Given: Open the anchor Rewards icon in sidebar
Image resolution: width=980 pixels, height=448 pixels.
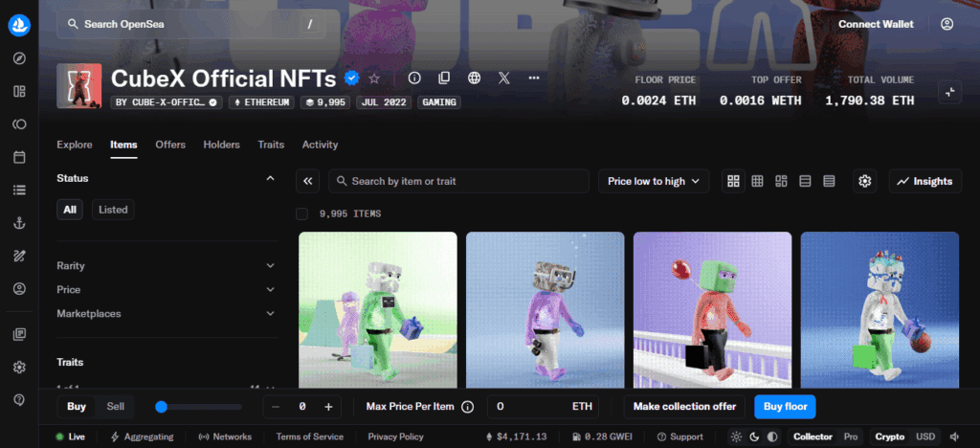Looking at the screenshot, I should [x=19, y=223].
